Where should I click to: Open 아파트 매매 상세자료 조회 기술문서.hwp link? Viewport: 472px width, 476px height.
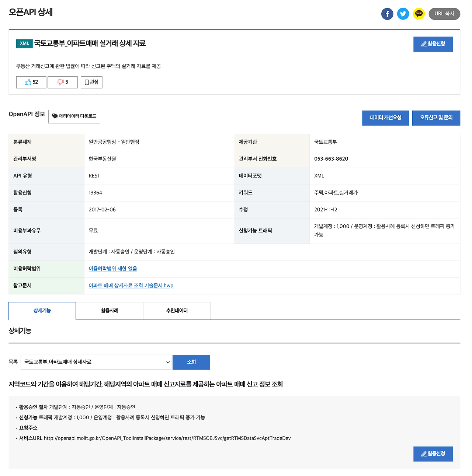coord(131,286)
